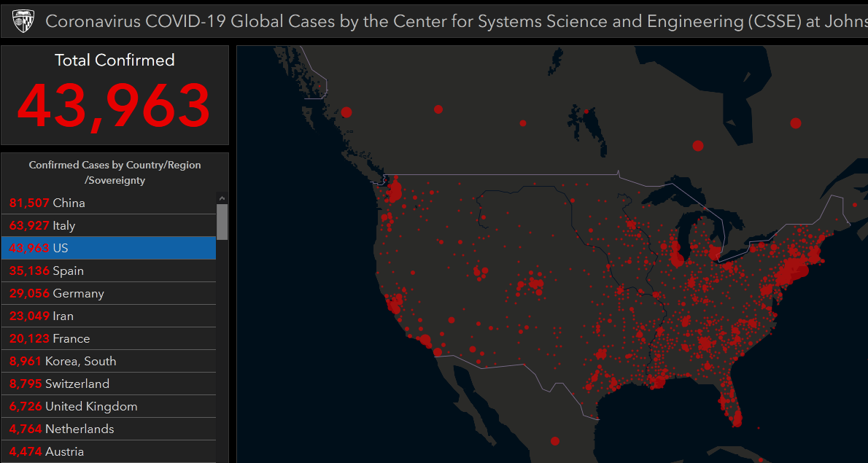
Task: Select Iran in the country list
Action: point(109,316)
